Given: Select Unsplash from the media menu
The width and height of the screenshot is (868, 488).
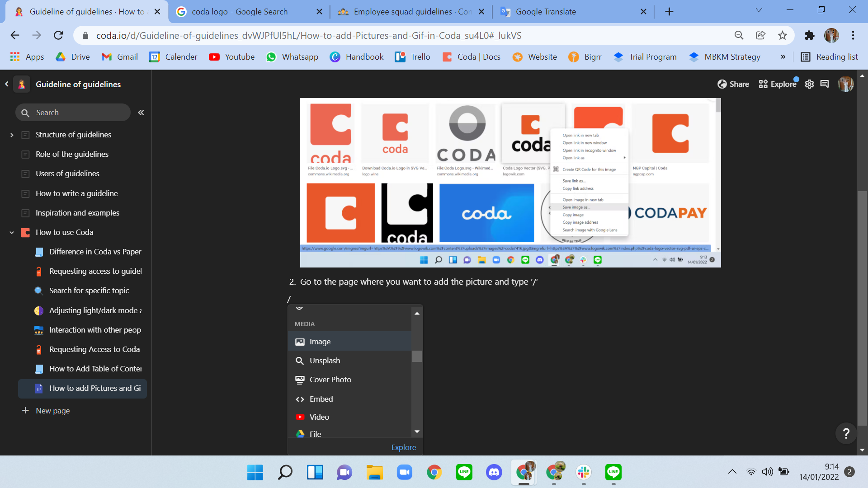Looking at the screenshot, I should (x=350, y=361).
